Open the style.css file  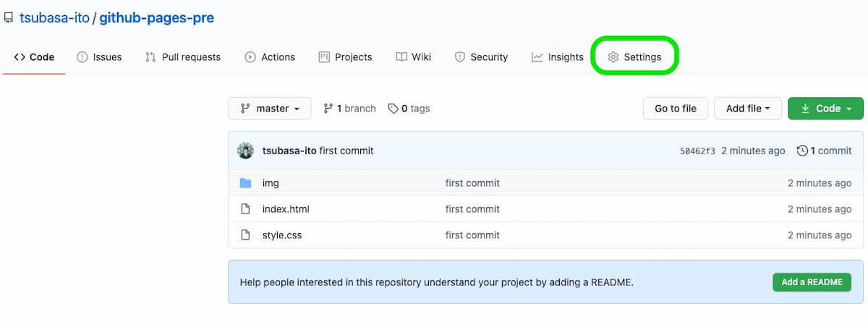[x=282, y=235]
